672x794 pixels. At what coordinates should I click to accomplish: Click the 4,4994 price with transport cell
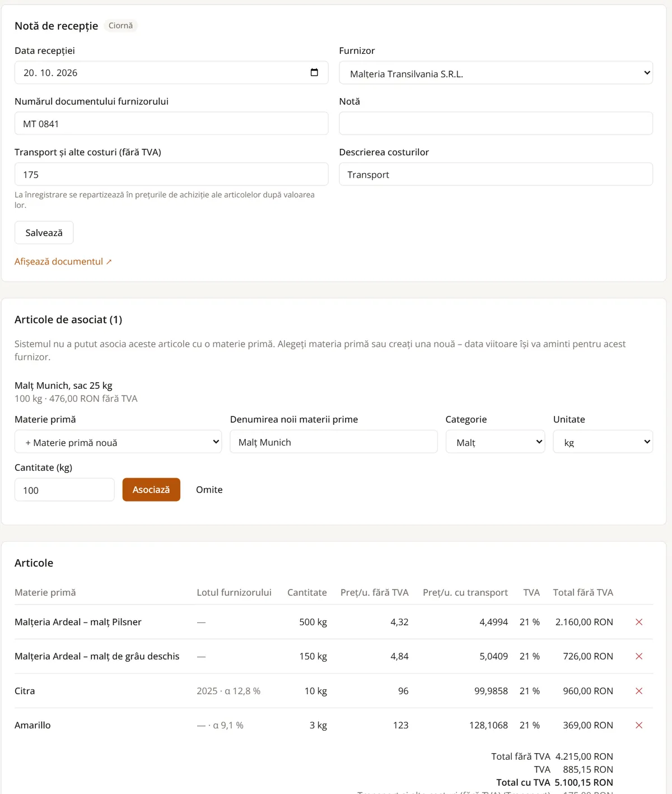(493, 622)
